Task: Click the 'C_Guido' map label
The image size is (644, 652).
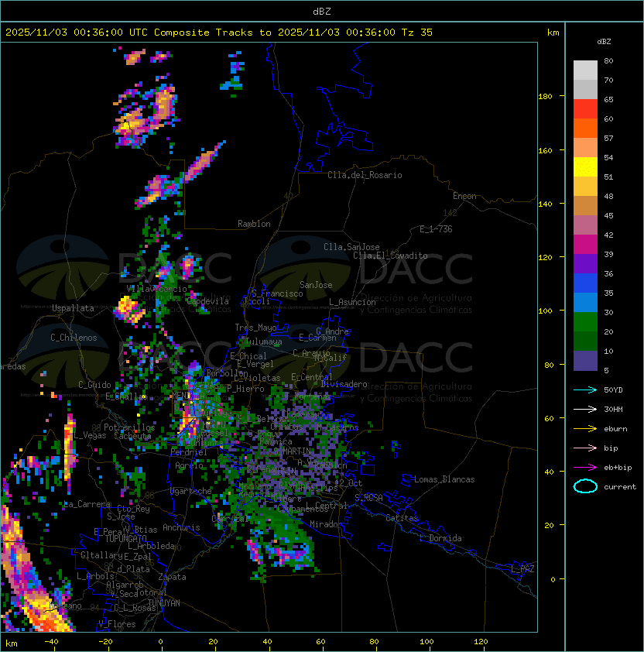Action: tap(94, 385)
